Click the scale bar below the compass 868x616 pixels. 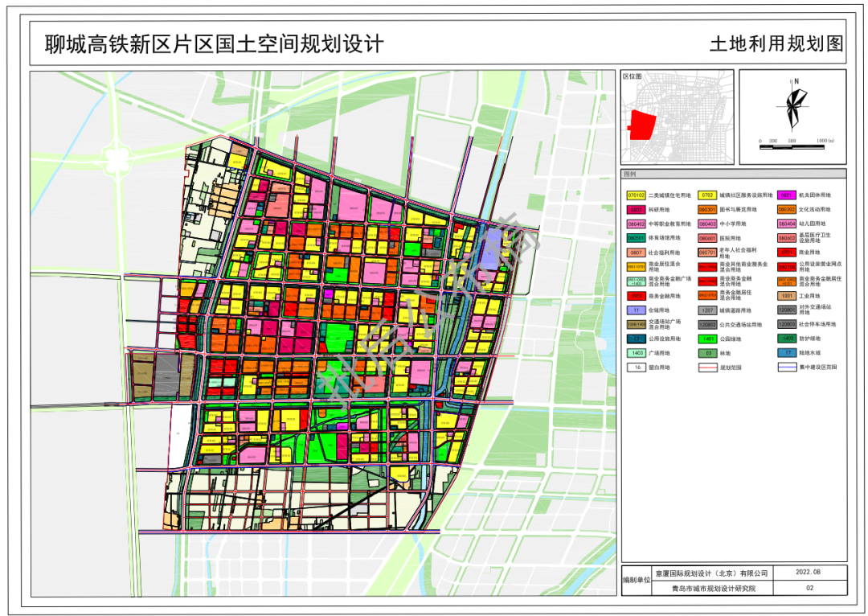[792, 145]
